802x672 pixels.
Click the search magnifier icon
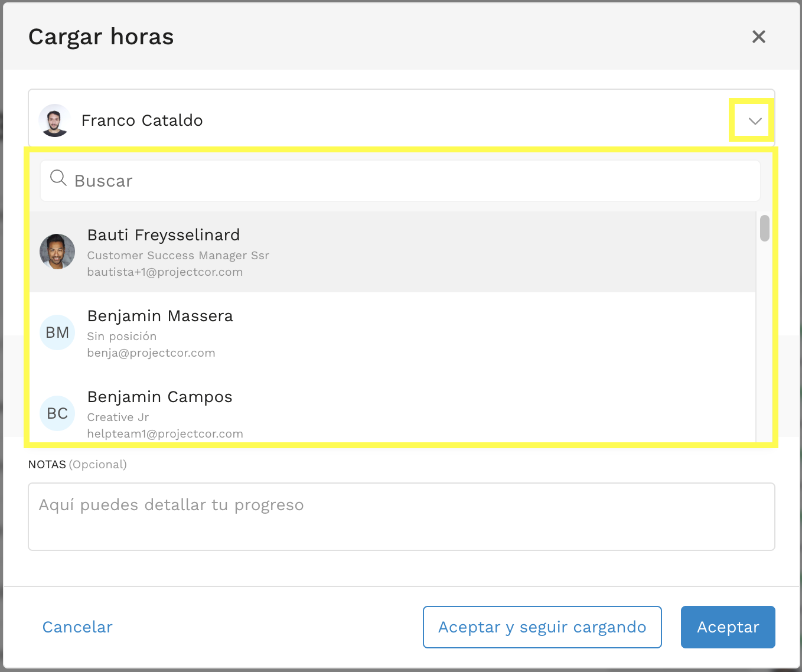coord(58,178)
